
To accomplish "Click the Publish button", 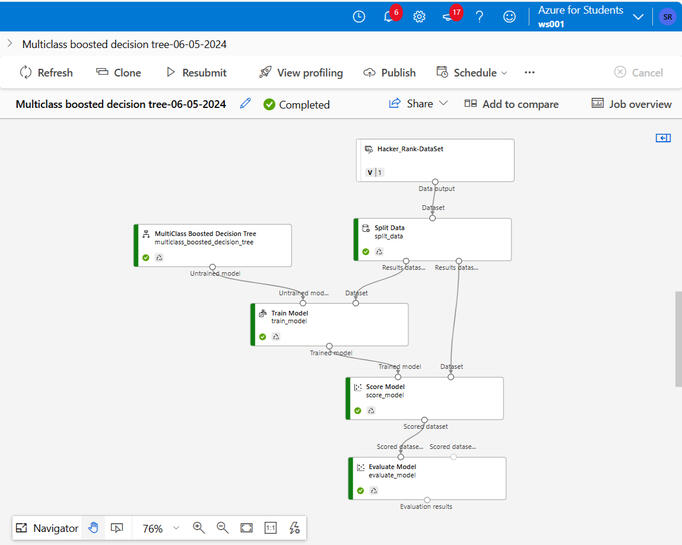I will point(389,73).
